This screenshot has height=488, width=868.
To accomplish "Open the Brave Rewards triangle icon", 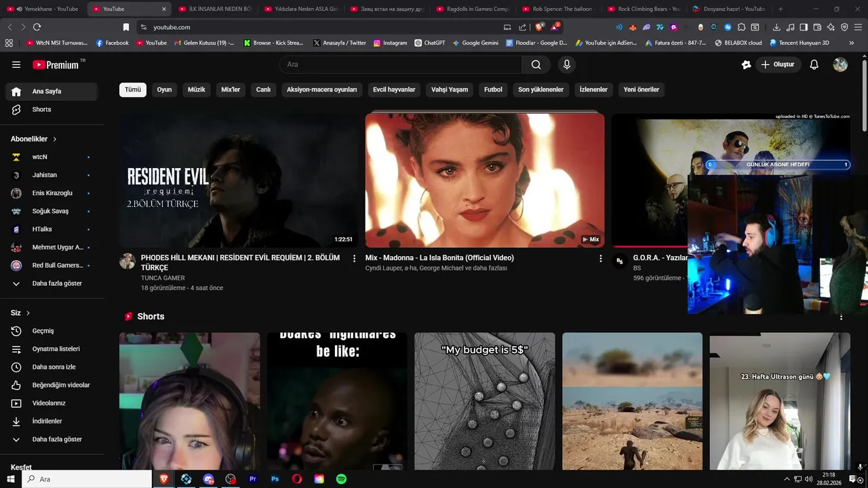I will [555, 27].
